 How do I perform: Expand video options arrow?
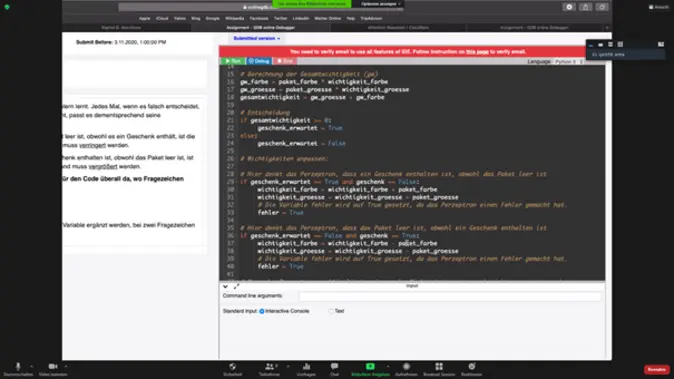[x=66, y=367]
